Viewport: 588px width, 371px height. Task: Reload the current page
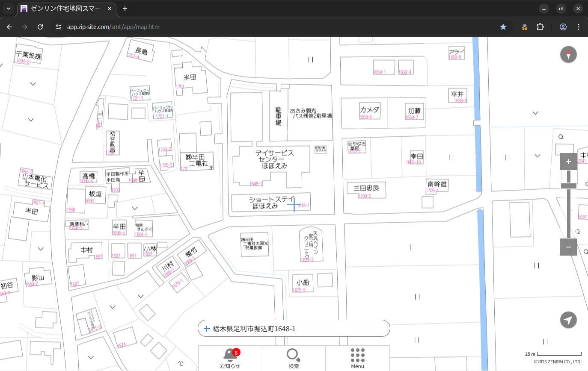[40, 27]
